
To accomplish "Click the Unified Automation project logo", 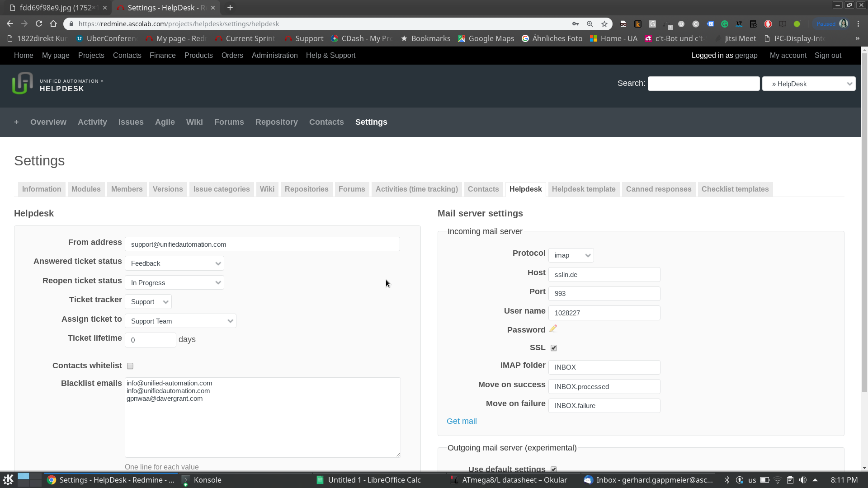I will [22, 84].
